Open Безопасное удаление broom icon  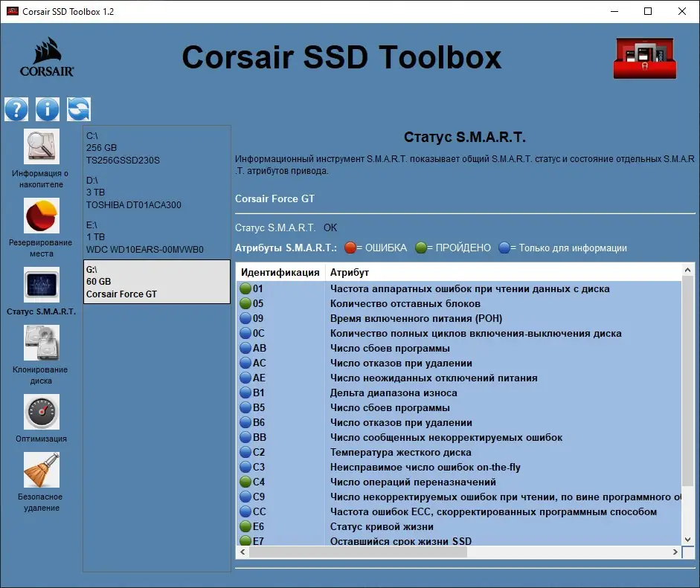(x=42, y=470)
